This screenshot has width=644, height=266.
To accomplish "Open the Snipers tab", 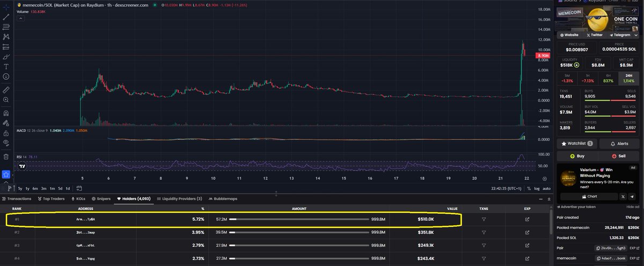I will click(101, 198).
